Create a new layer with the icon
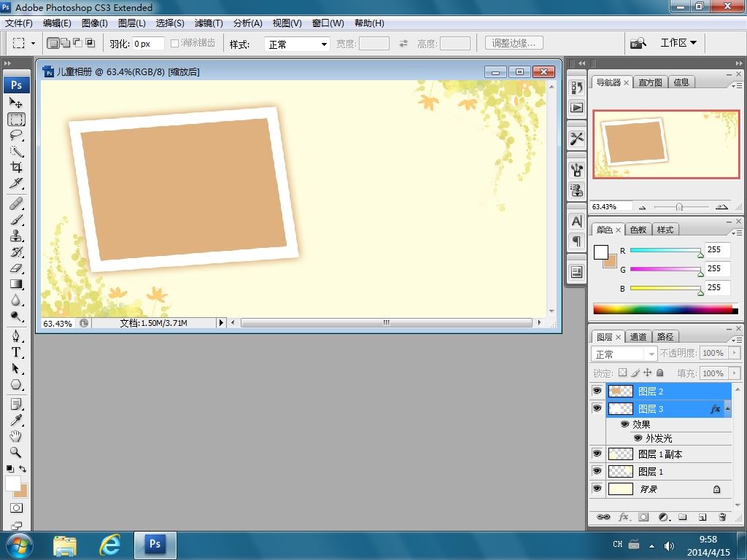This screenshot has height=560, width=747. (703, 517)
